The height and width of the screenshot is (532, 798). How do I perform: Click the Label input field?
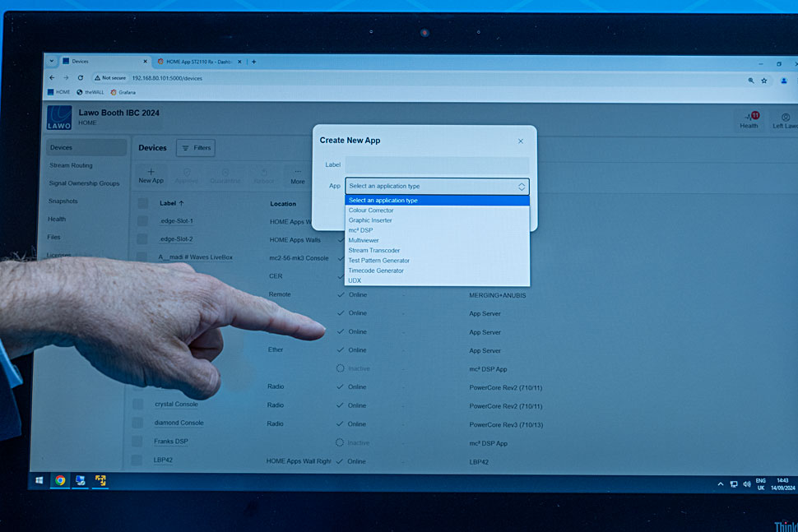click(437, 164)
